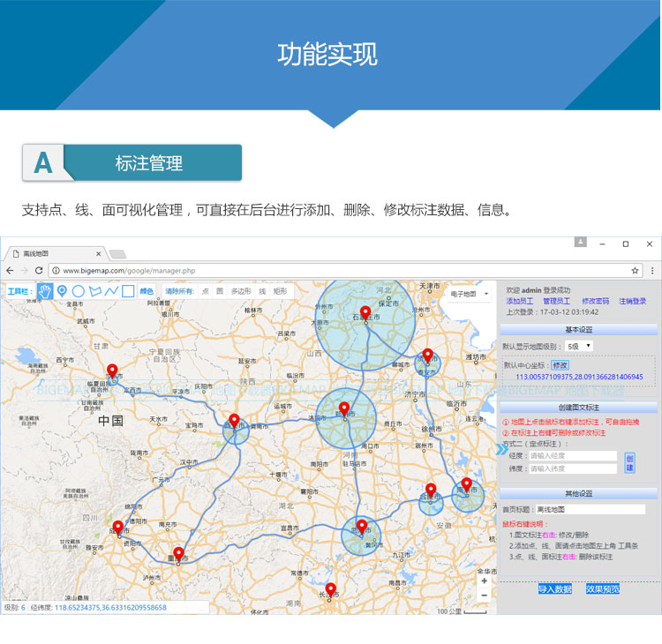
Task: Clear all 圆 circle overlays
Action: (x=220, y=291)
